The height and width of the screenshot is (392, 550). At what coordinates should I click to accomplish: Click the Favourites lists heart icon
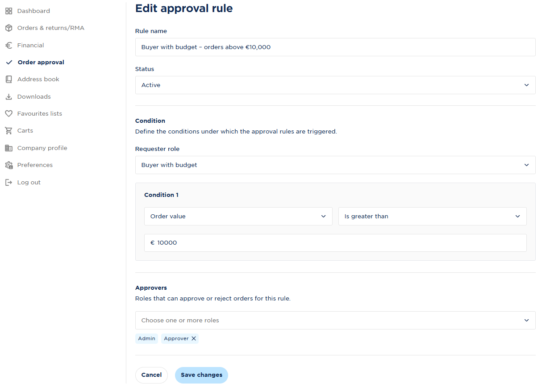[8, 114]
